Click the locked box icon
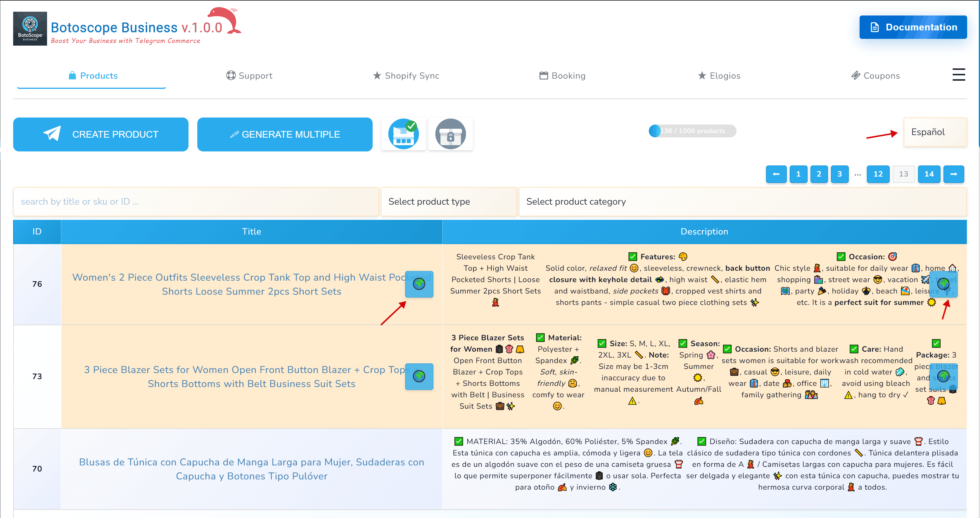 point(450,134)
